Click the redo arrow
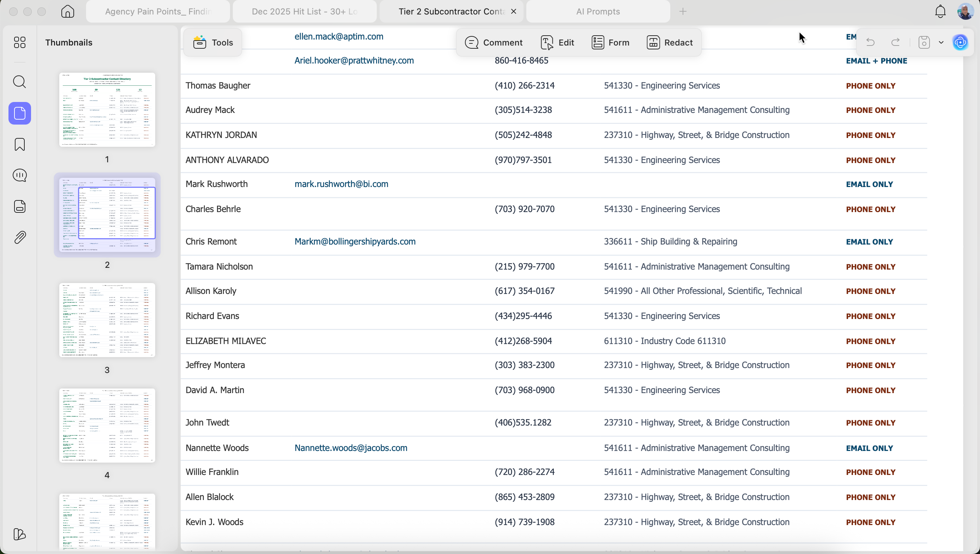This screenshot has width=980, height=554. (x=896, y=42)
